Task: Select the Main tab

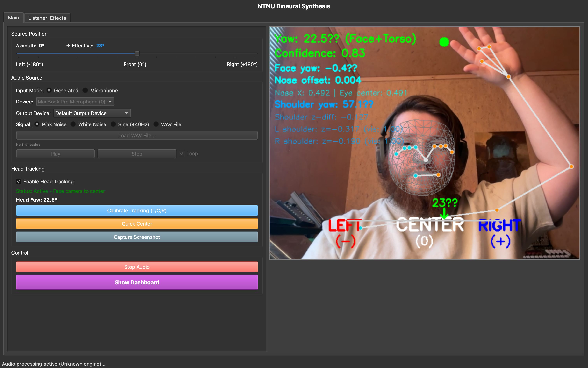Action: click(13, 18)
